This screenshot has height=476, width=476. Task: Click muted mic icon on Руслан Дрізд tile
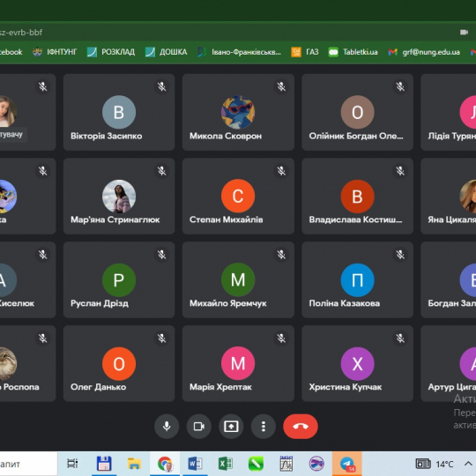[x=162, y=255]
